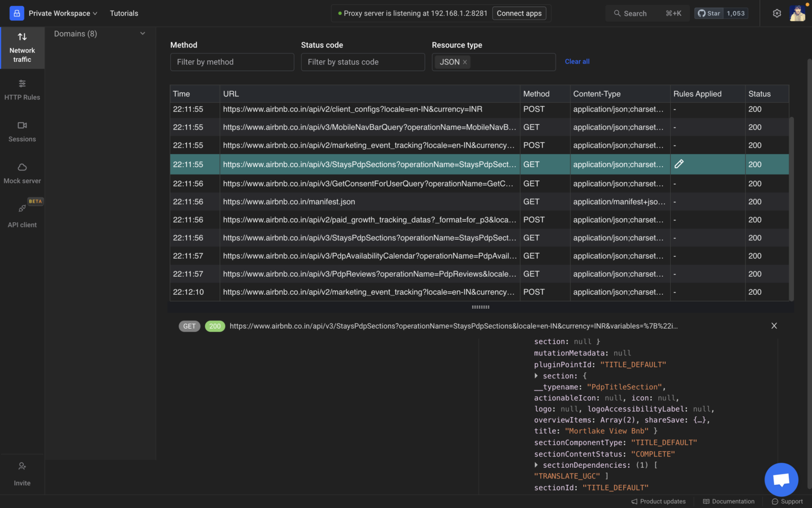The height and width of the screenshot is (508, 812).
Task: Open the Network traffic panel
Action: click(x=22, y=48)
